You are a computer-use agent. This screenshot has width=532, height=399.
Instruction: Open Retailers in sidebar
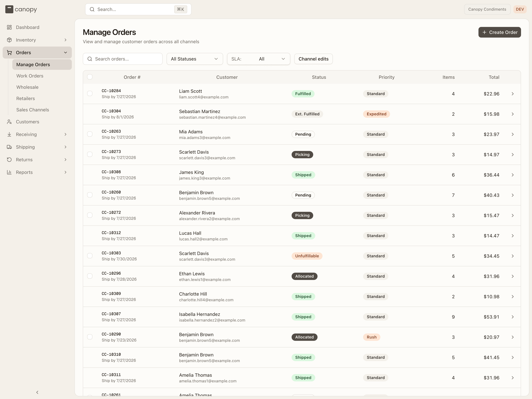point(42,99)
